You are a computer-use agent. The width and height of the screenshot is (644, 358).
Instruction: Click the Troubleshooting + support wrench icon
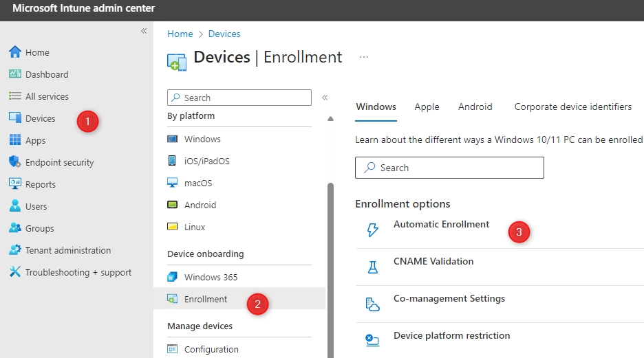15,272
